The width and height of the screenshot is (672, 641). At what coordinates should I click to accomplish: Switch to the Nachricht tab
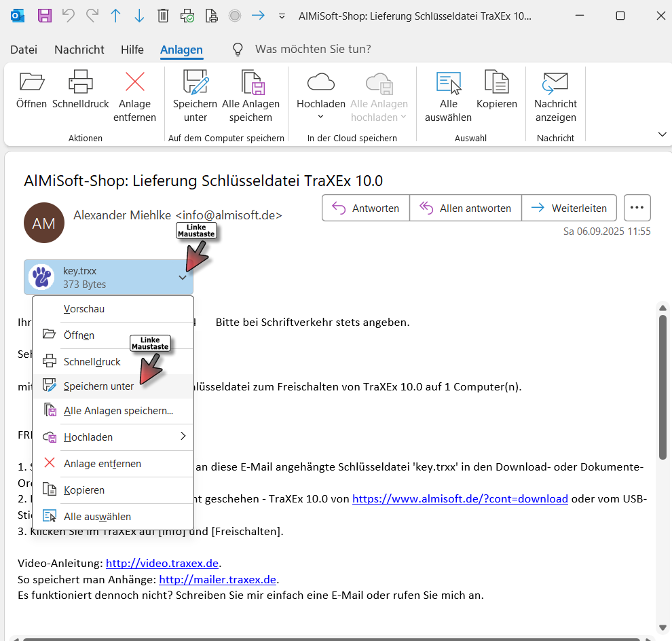(79, 50)
